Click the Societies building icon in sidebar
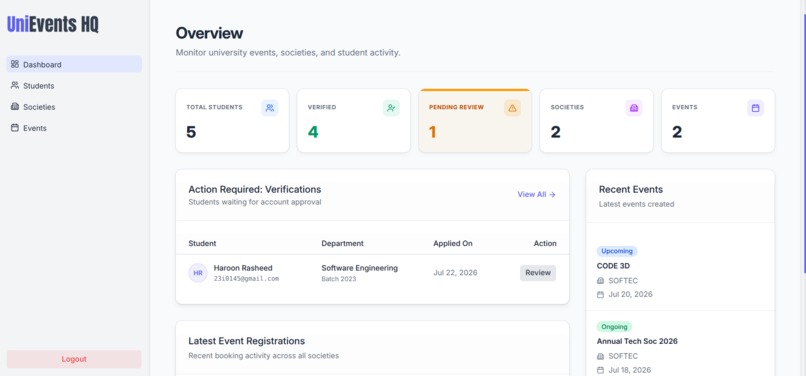 pos(14,106)
